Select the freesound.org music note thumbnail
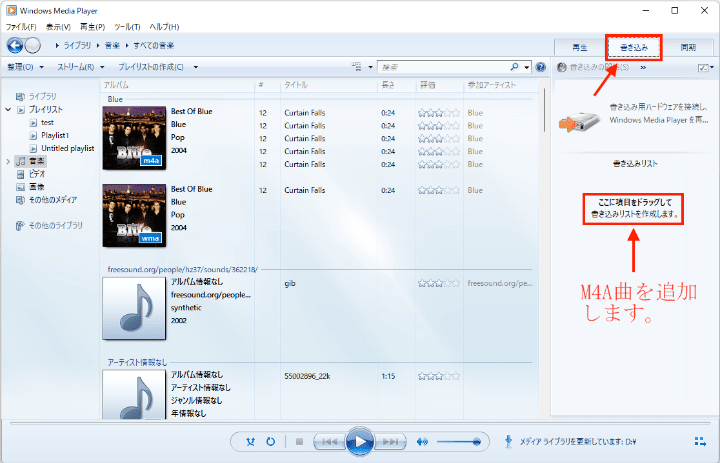Viewport: 720px width, 463px height. tap(134, 309)
